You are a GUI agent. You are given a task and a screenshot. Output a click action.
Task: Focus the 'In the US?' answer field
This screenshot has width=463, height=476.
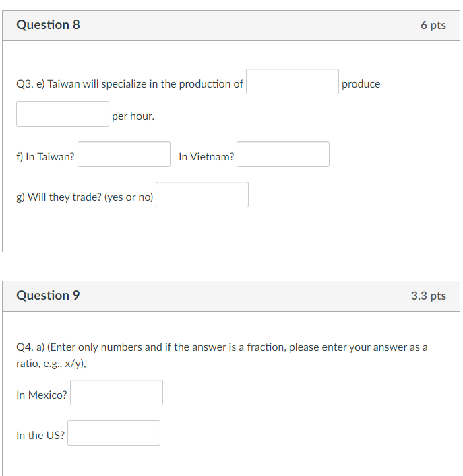tap(114, 433)
